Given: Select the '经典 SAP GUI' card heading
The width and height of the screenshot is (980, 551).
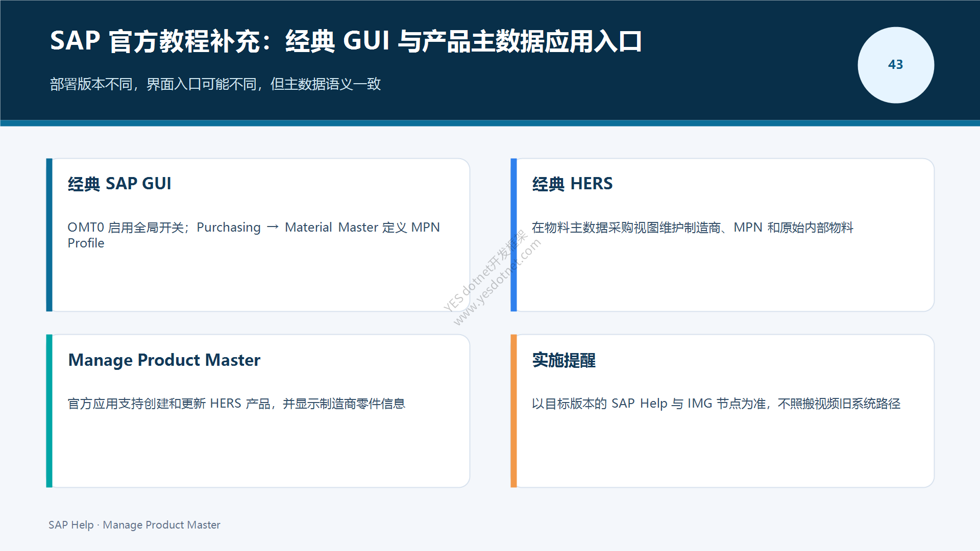Looking at the screenshot, I should 119,184.
